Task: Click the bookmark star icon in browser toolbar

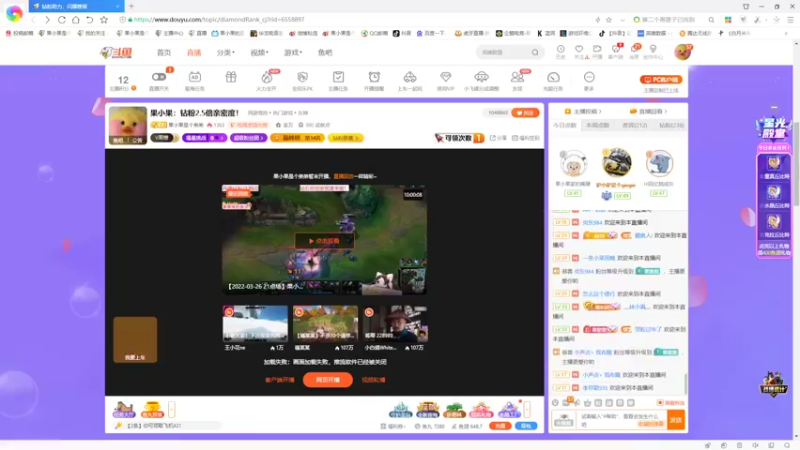Action: pos(104,20)
